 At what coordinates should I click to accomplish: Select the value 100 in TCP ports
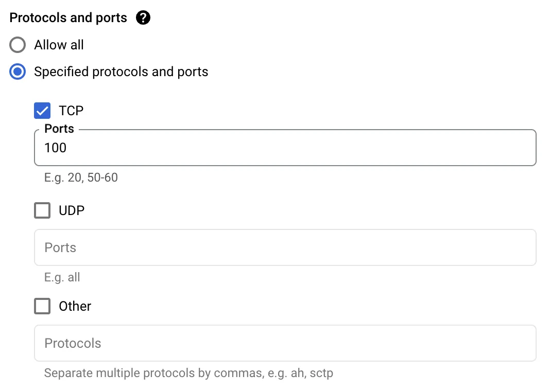[55, 148]
